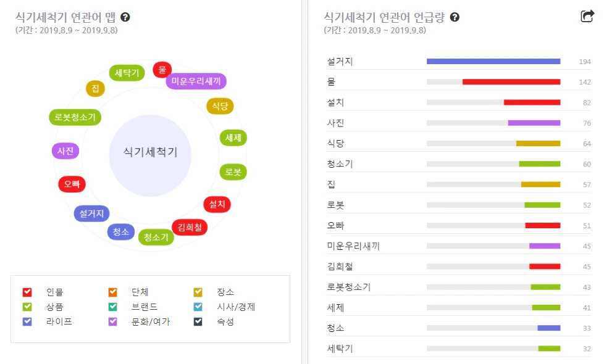Image resolution: width=604 pixels, height=364 pixels.
Task: Select the 세탁기 keyword bubble in map
Action: [127, 73]
